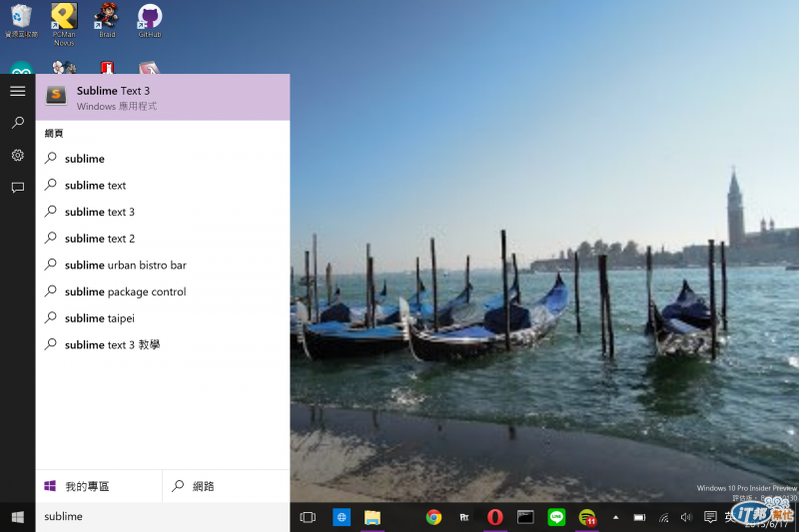799x532 pixels.
Task: Select the GitHub desktop shortcut
Action: [150, 20]
